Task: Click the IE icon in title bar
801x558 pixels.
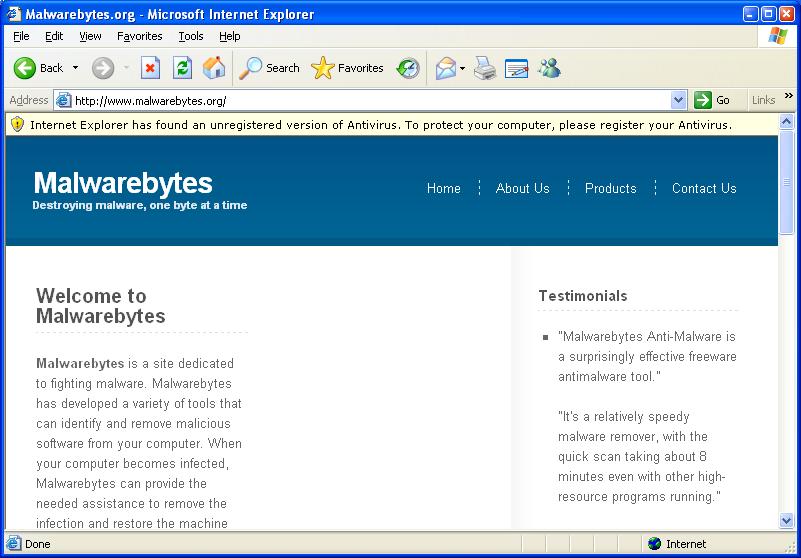Action: coord(13,14)
